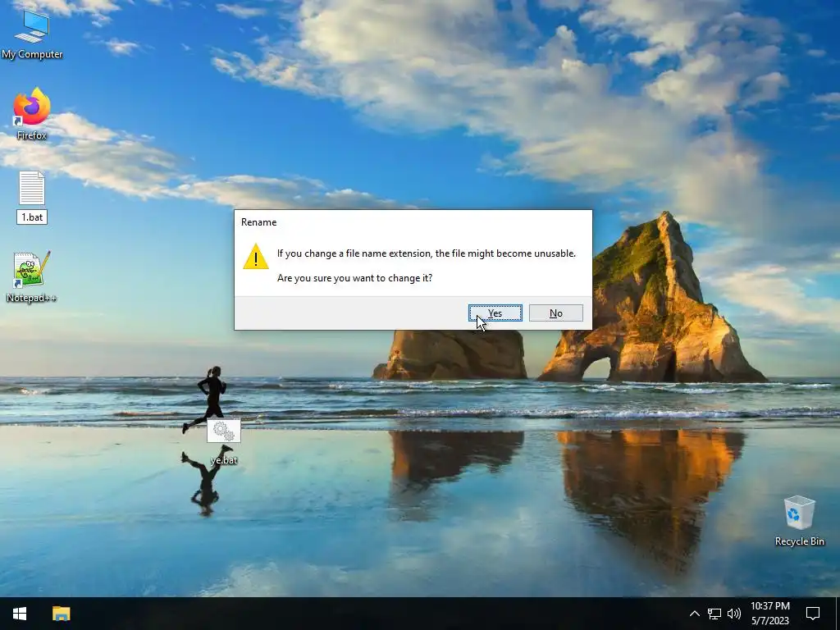Click the 'Are you sure you want to change it?' text
Viewport: 840px width, 630px height.
click(x=354, y=277)
